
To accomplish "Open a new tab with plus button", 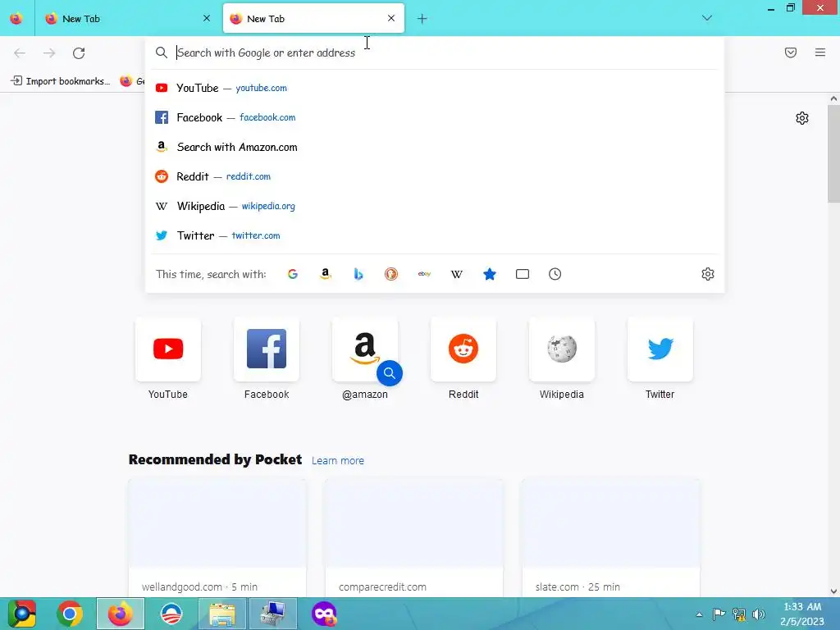I will click(422, 19).
